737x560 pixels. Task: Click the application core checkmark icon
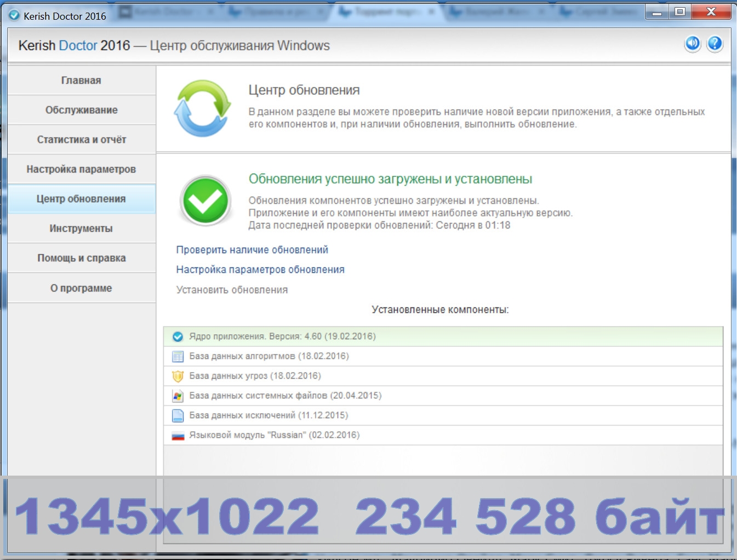(178, 337)
